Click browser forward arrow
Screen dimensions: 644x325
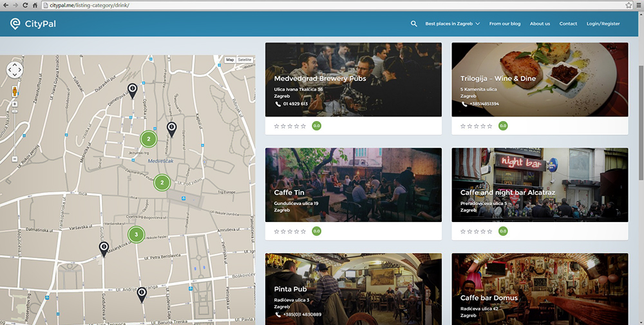15,5
